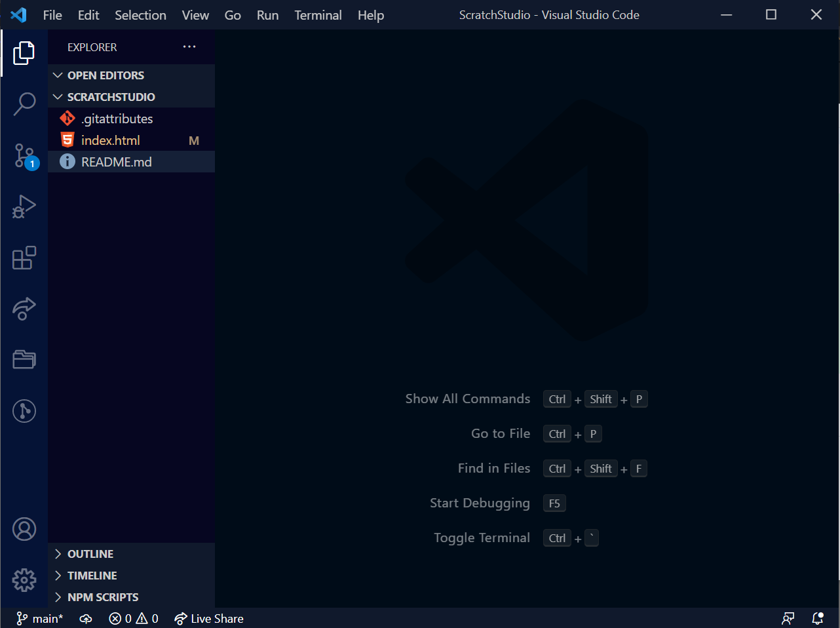Viewport: 840px width, 628px height.
Task: Expand the NPM SCRIPTS section
Action: click(132, 597)
